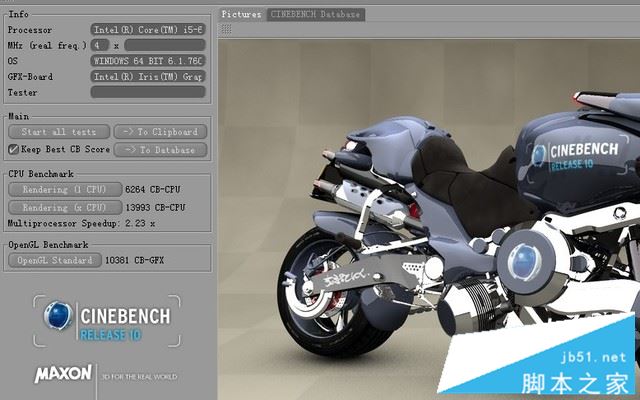Click the rendered motorcycle picture
This screenshot has height=400, width=640.
tap(429, 220)
